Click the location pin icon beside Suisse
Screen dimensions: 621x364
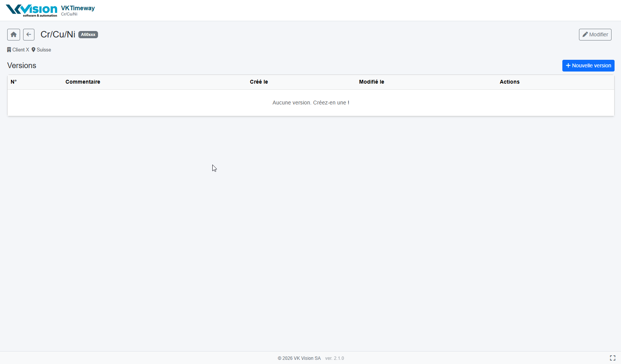click(33, 50)
